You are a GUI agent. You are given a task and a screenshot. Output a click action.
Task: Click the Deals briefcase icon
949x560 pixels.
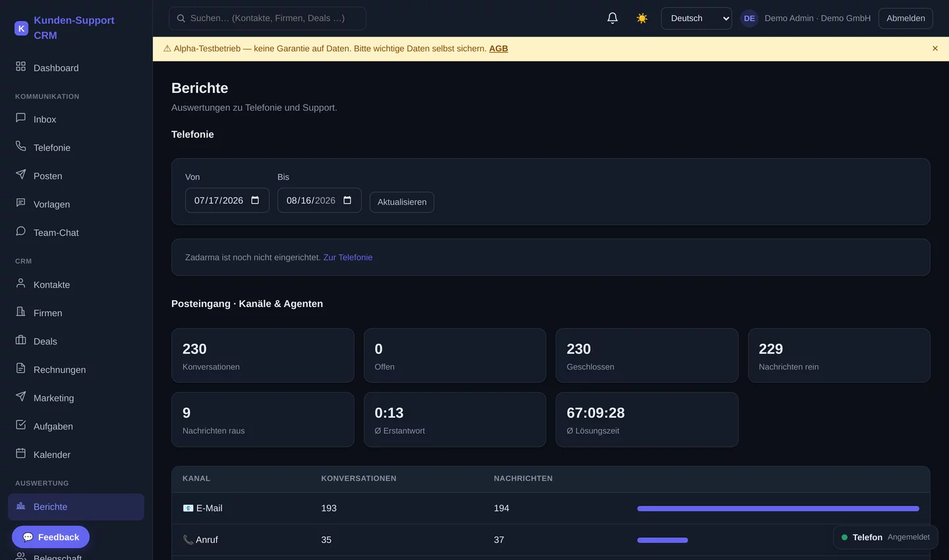click(21, 340)
